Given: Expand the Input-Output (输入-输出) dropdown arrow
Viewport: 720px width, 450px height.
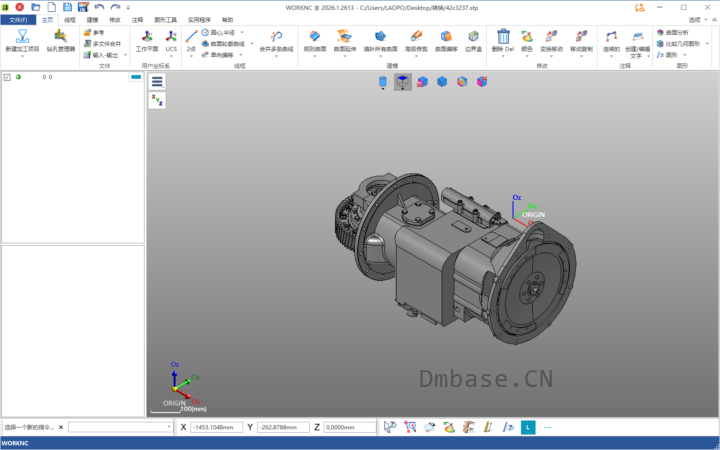Looking at the screenshot, I should tap(125, 55).
